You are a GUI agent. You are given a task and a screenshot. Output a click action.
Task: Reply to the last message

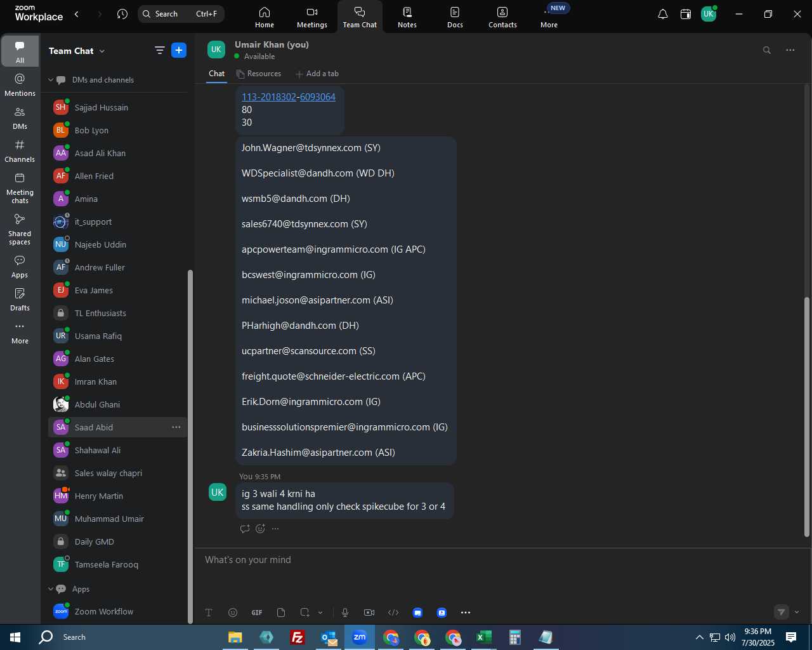[245, 529]
